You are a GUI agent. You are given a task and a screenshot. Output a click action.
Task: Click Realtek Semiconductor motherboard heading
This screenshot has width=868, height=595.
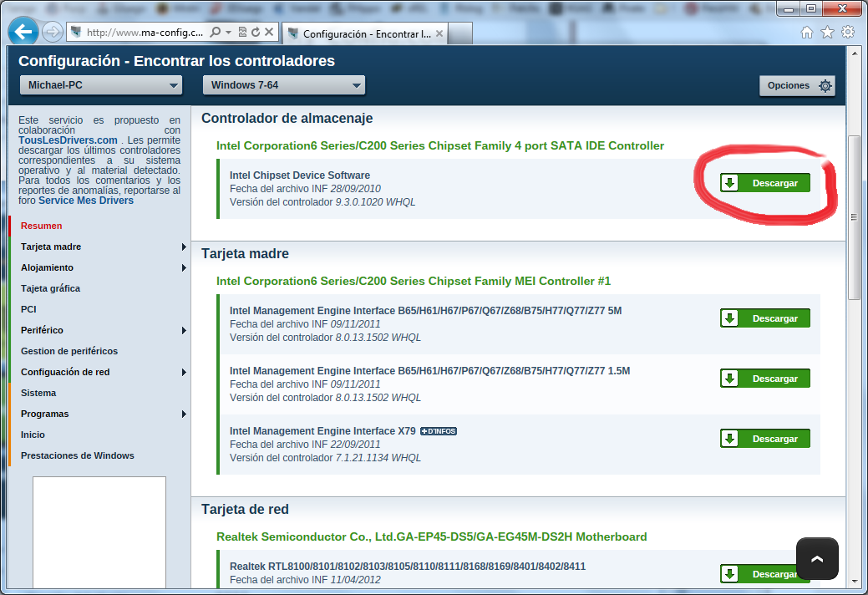(x=432, y=537)
